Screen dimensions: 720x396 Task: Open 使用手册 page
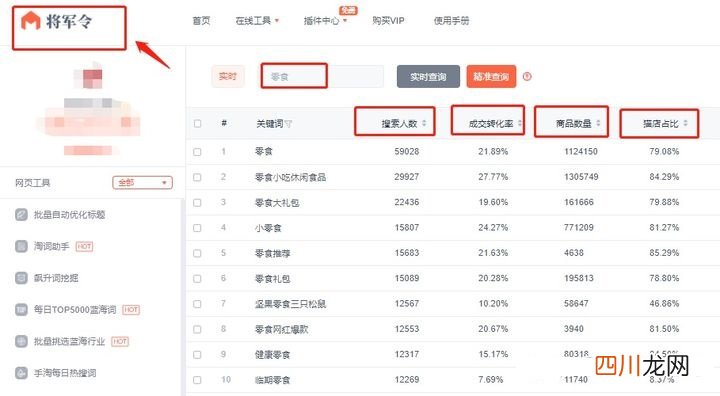point(451,21)
